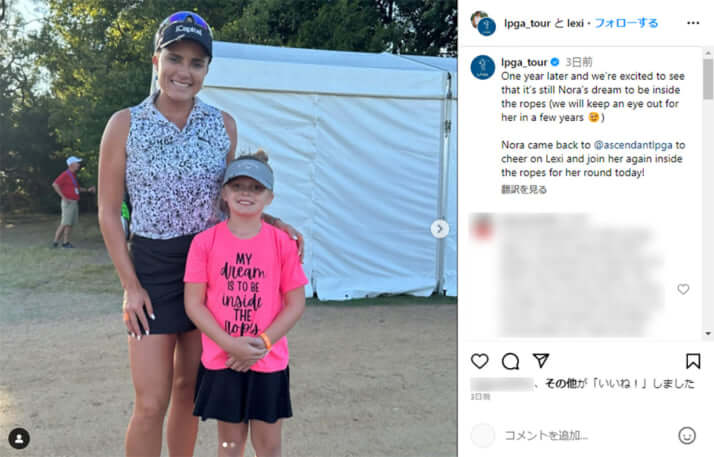The image size is (714, 457).
Task: Share the post via paper plane icon
Action: (541, 361)
